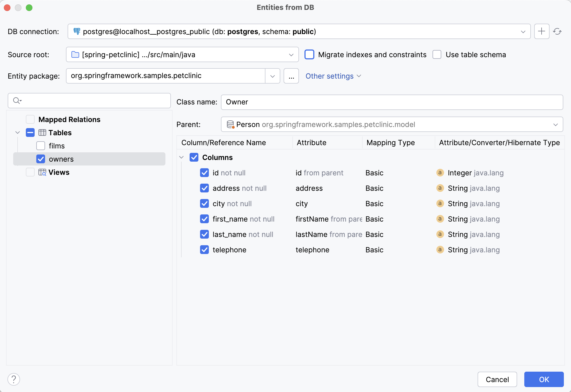Viewport: 571px width, 392px height.
Task: Click the attribute icon next to Integer type
Action: pos(440,173)
